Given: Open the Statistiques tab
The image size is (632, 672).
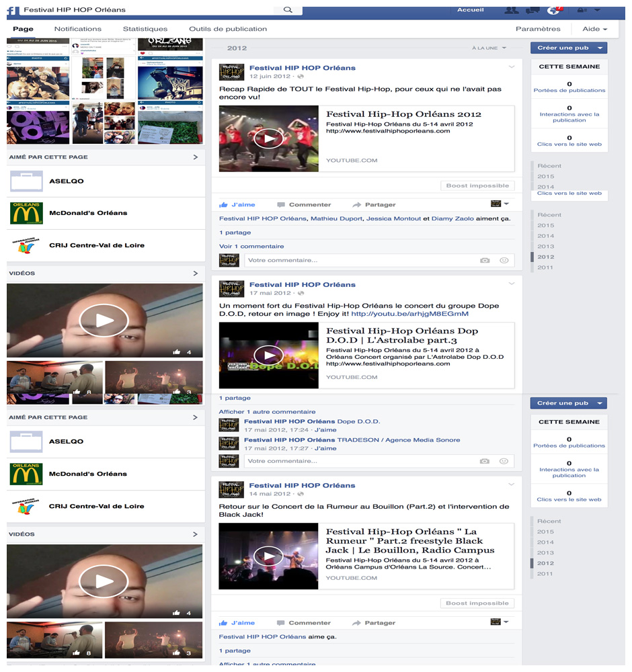Looking at the screenshot, I should (145, 29).
